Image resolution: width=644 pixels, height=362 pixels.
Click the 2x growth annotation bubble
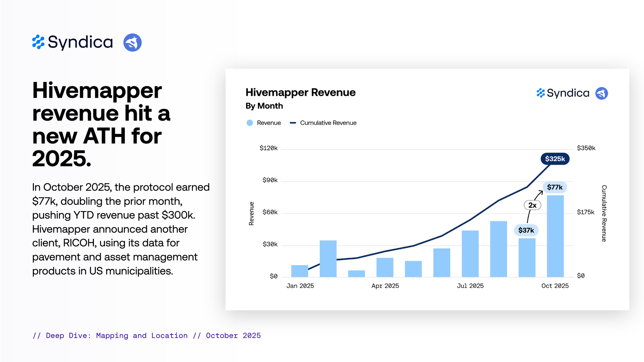532,205
